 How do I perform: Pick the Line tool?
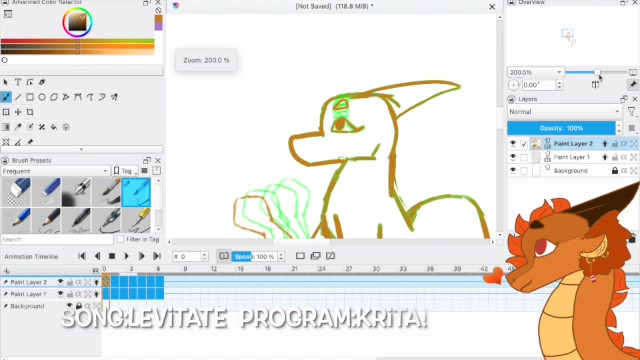(18, 97)
